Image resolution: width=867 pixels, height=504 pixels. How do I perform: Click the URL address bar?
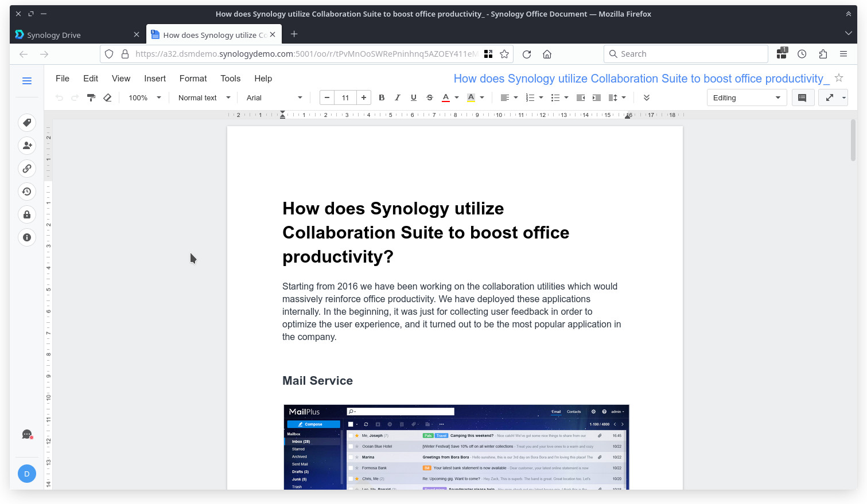click(x=305, y=54)
